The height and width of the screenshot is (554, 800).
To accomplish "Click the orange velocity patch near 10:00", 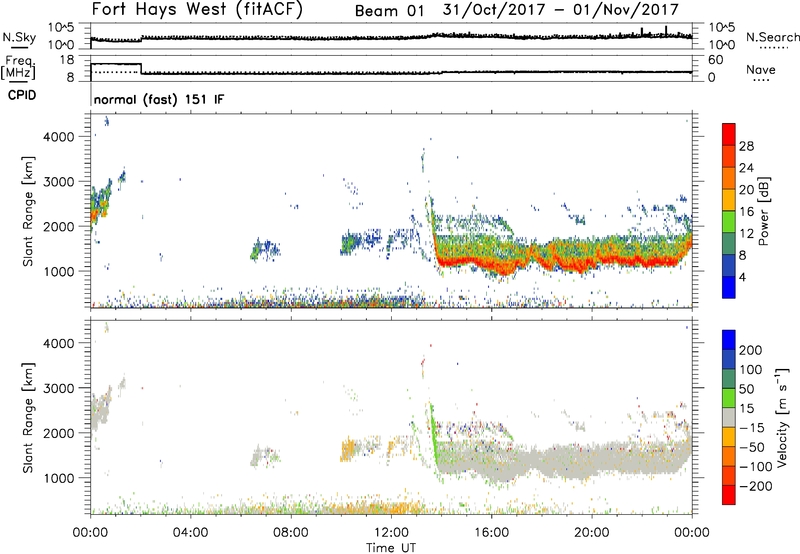I will [x=348, y=449].
